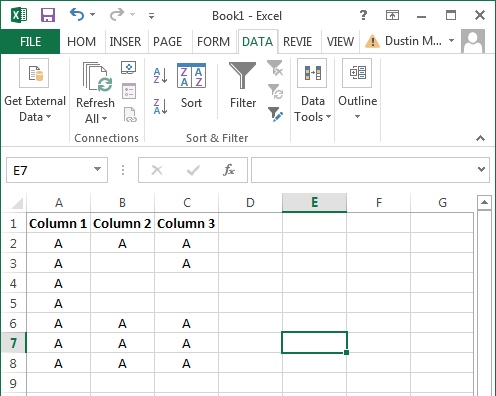Viewport: 496px width, 396px height.
Task: Open the undo history dropdown arrow
Action: click(93, 15)
